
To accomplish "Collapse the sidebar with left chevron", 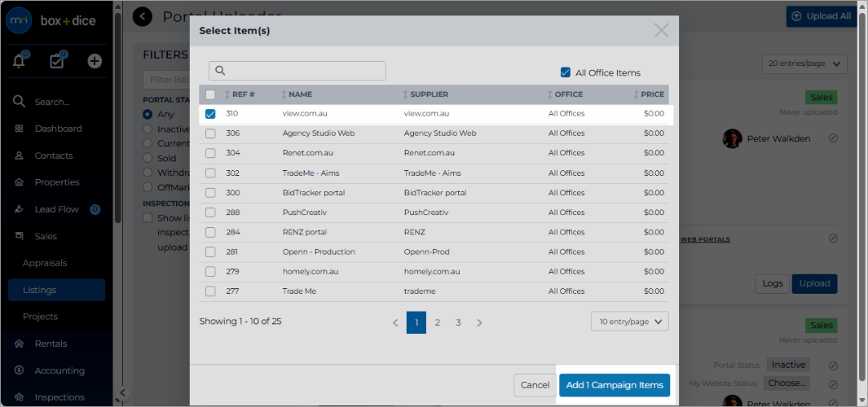I will 123,393.
